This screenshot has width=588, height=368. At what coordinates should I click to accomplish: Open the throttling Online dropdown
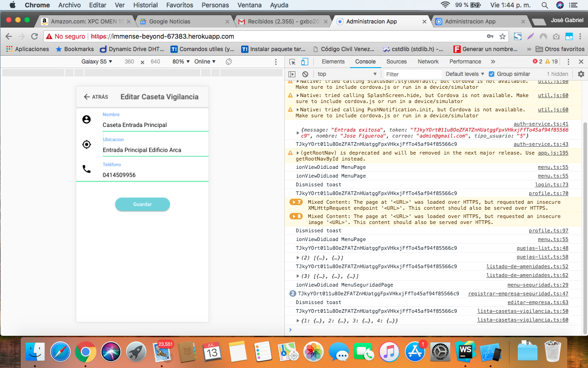pyautogui.click(x=204, y=62)
